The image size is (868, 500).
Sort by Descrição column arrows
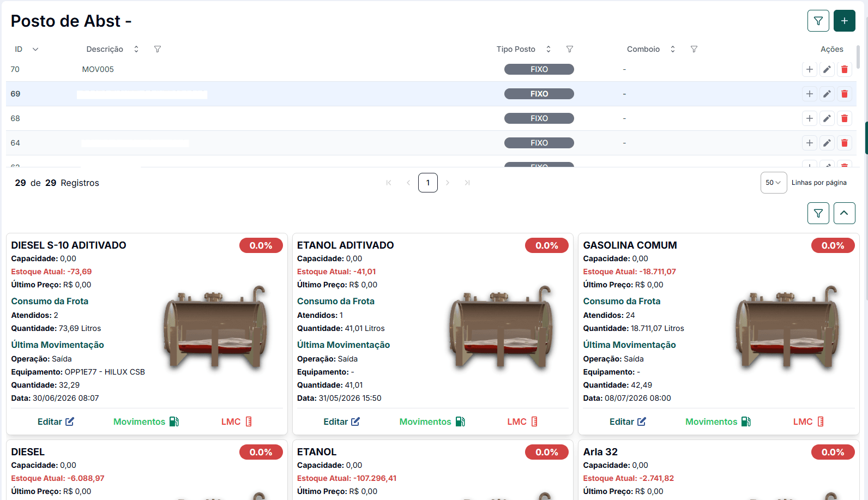coord(136,49)
